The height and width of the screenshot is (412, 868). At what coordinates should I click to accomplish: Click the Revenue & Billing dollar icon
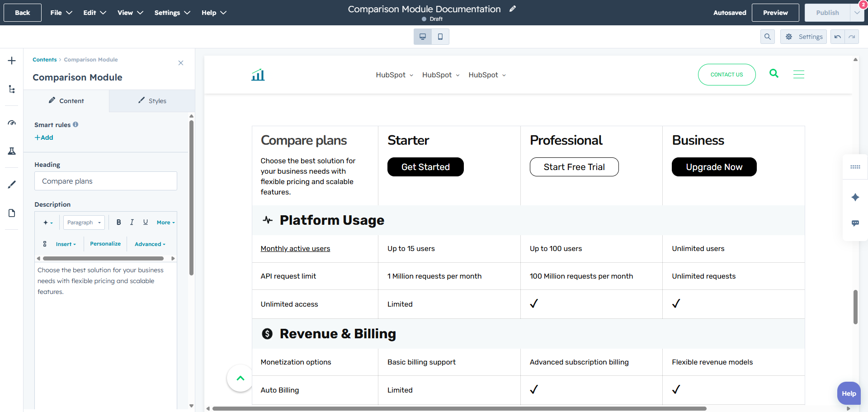coord(267,334)
